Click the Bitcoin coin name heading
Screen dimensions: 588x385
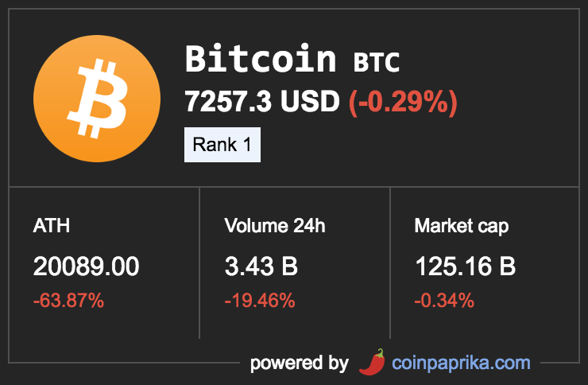coord(261,59)
